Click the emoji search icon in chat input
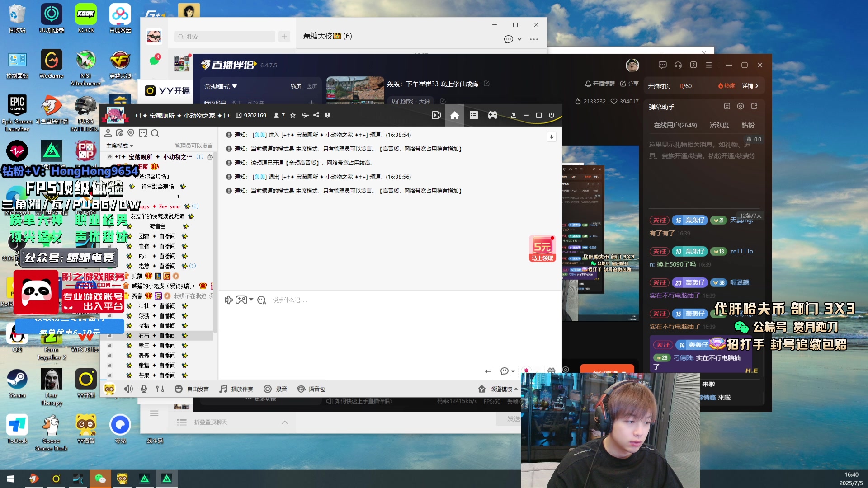868x488 pixels. pyautogui.click(x=262, y=300)
